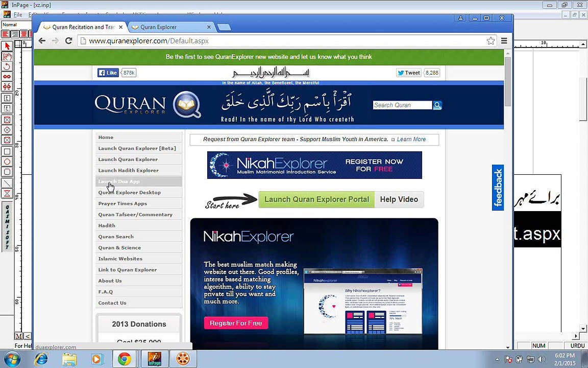Open the F.A.Q link
Viewport: 588px width, 368px height.
[x=139, y=292]
